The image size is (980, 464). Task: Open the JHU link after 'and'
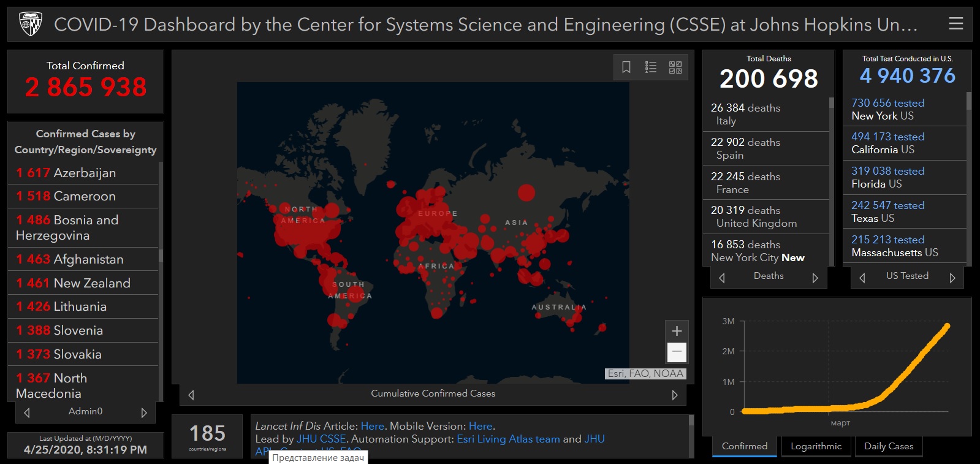tap(594, 439)
